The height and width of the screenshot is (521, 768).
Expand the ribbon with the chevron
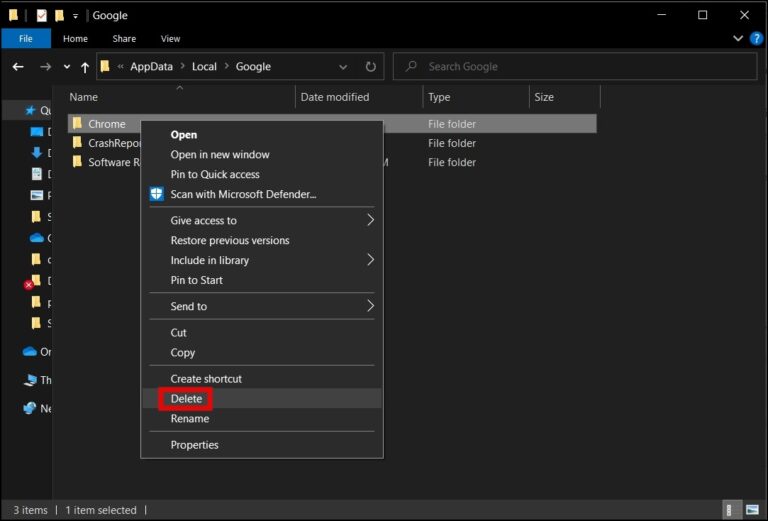click(x=739, y=39)
